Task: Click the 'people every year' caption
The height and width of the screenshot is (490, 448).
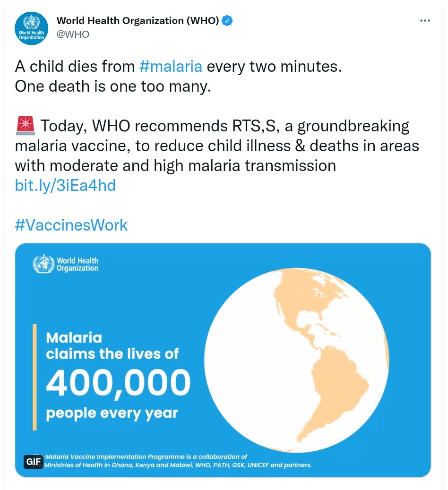Action: pyautogui.click(x=112, y=413)
